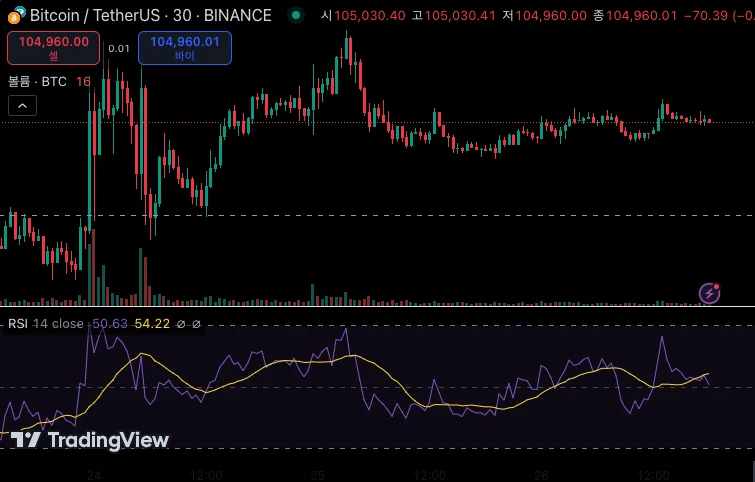Click the volume value 16
Viewport: 755px width, 482px height.
click(83, 81)
